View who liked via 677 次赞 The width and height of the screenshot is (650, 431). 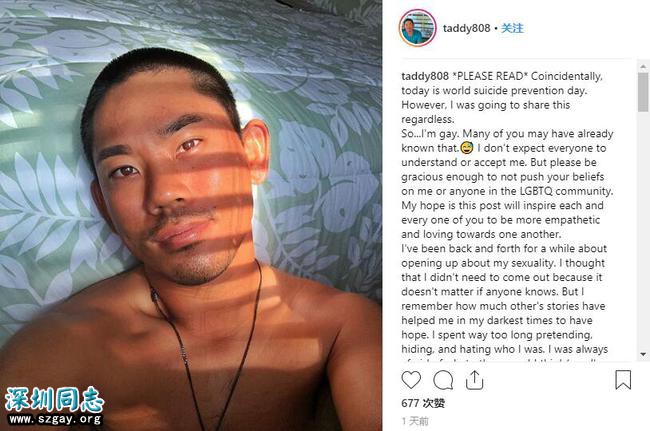pyautogui.click(x=423, y=403)
